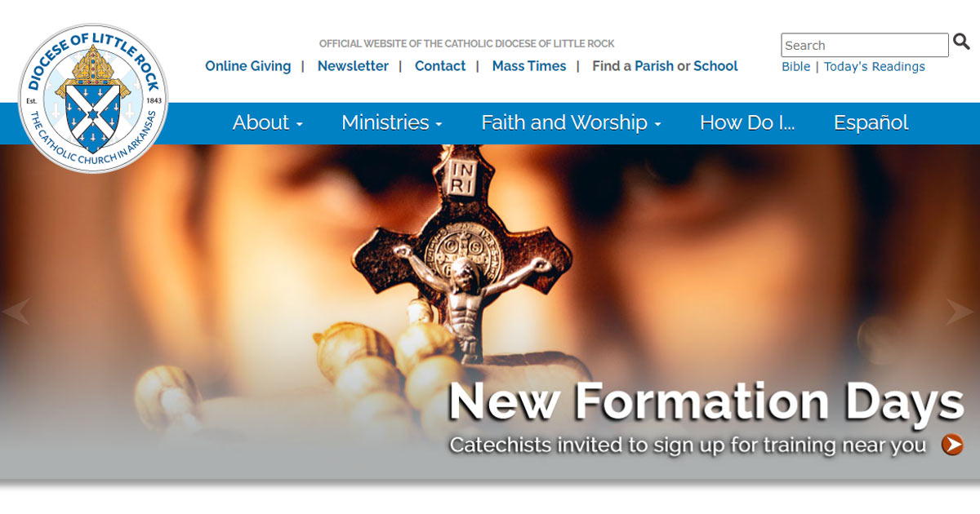This screenshot has height=514, width=980.
Task: Switch to the Español site
Action: (x=871, y=122)
